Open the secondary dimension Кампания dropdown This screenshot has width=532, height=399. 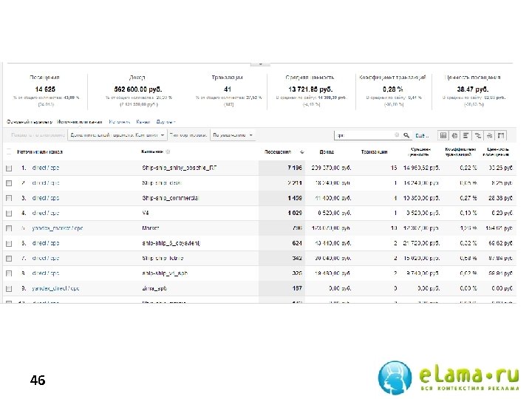click(x=117, y=135)
